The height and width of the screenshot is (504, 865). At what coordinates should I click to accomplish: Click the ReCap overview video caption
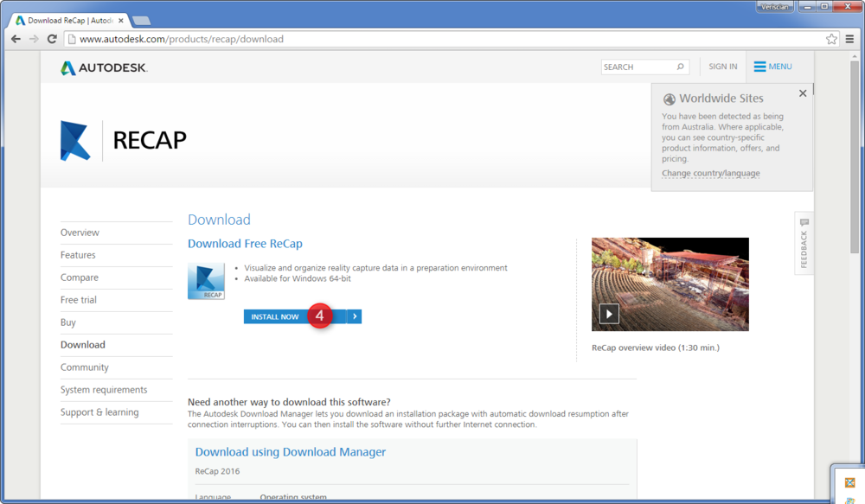[656, 348]
